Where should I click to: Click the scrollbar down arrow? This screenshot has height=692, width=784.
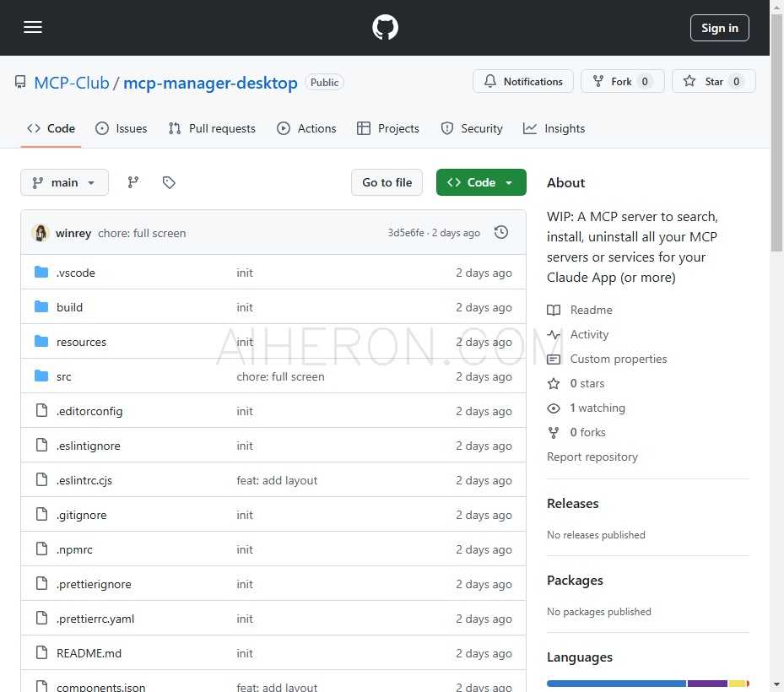(x=776, y=685)
